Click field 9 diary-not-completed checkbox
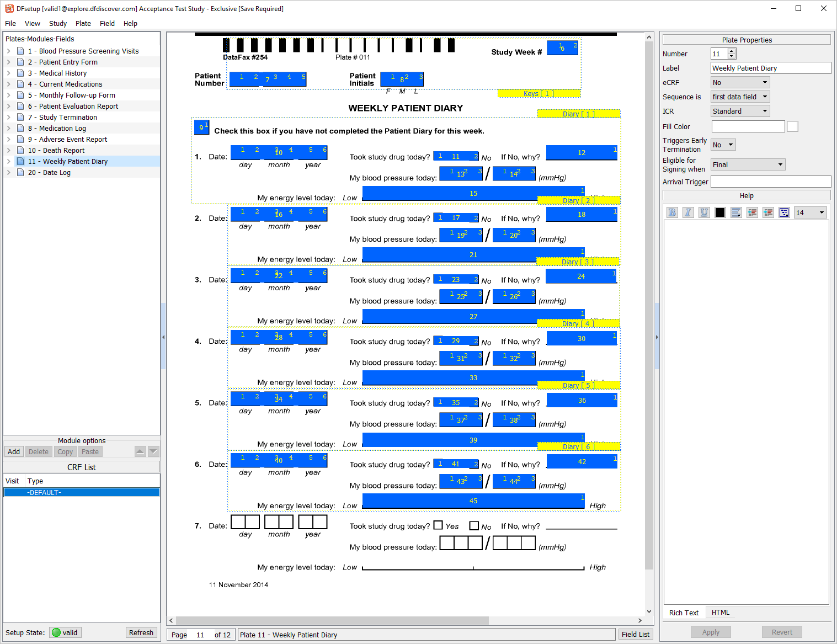The height and width of the screenshot is (644, 837). pos(202,127)
